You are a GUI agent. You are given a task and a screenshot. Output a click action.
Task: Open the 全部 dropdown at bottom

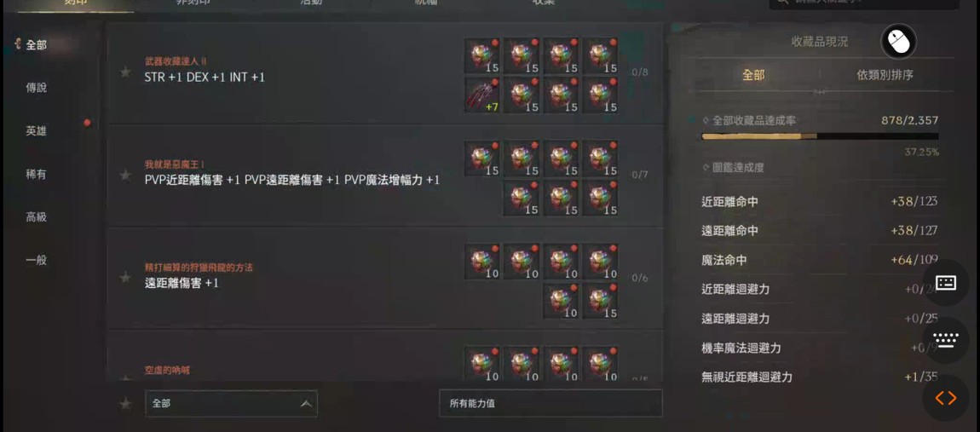coord(231,404)
